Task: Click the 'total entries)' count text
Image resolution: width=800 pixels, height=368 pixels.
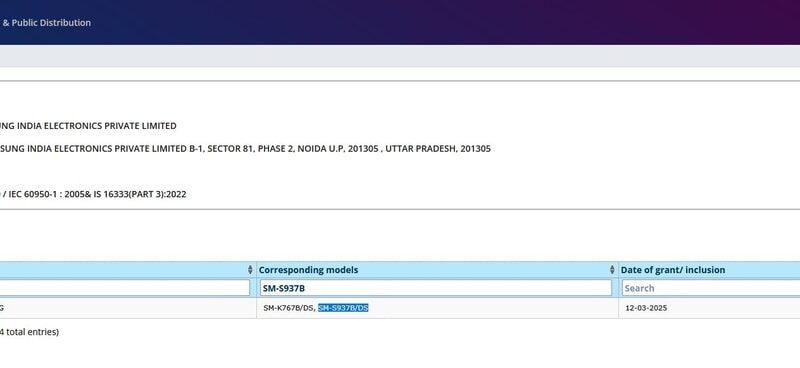Action: tap(32, 332)
